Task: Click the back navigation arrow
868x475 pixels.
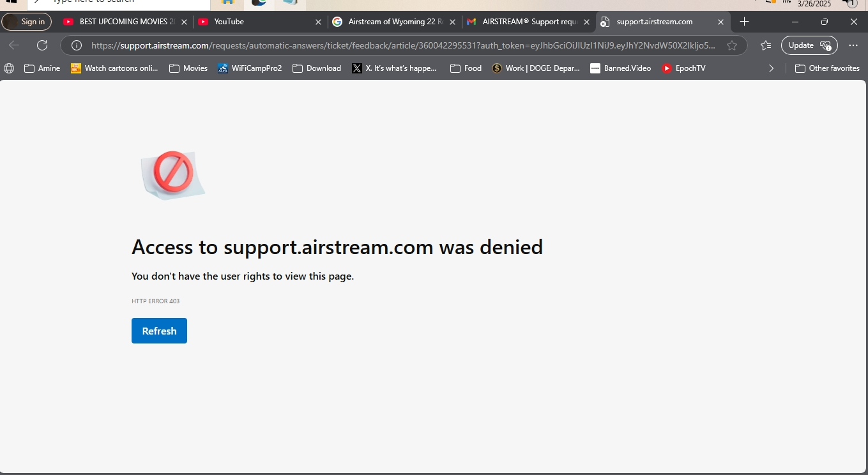Action: point(14,45)
